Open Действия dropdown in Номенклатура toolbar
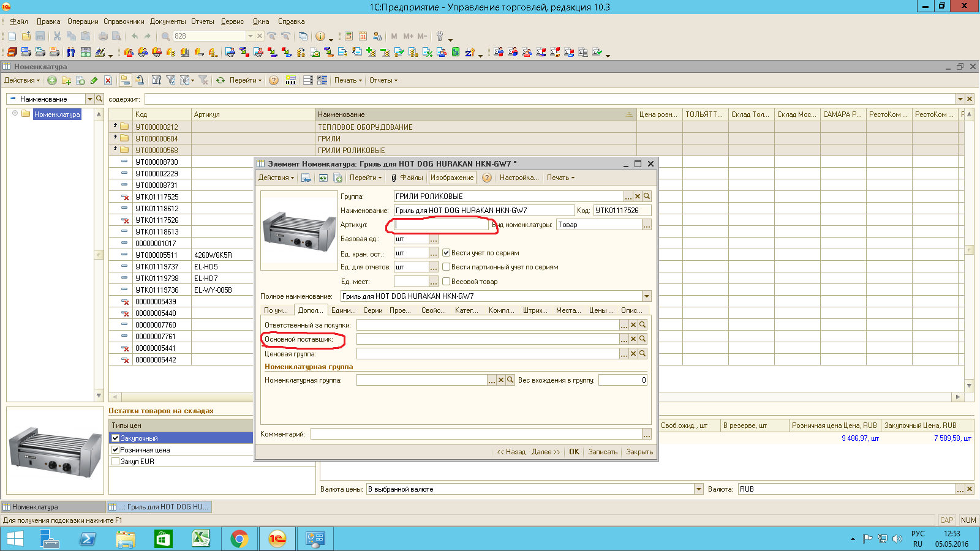 click(x=22, y=80)
